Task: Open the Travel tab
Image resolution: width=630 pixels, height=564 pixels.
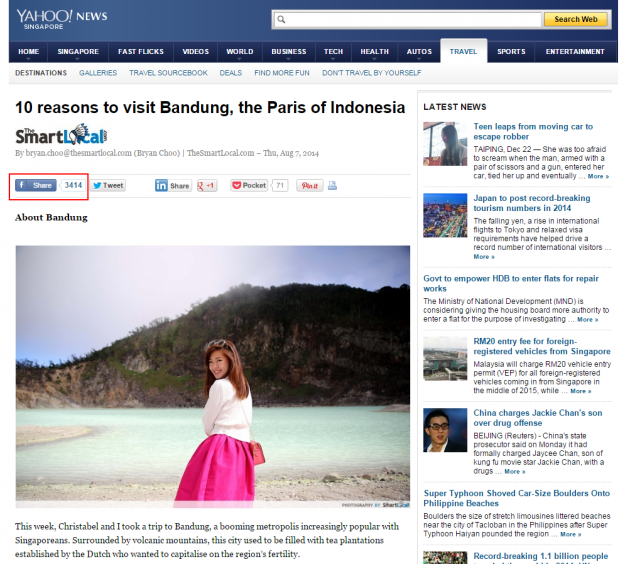Action: coord(463,51)
